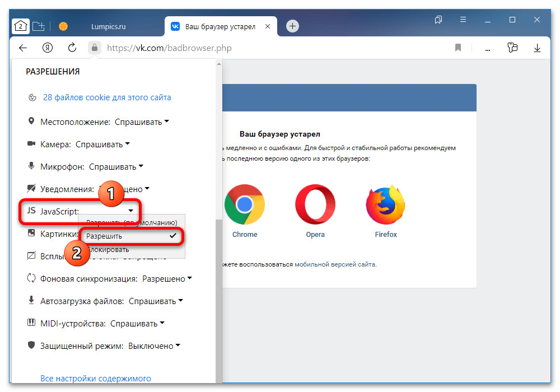Bookmark this page with flag icon

click(458, 48)
